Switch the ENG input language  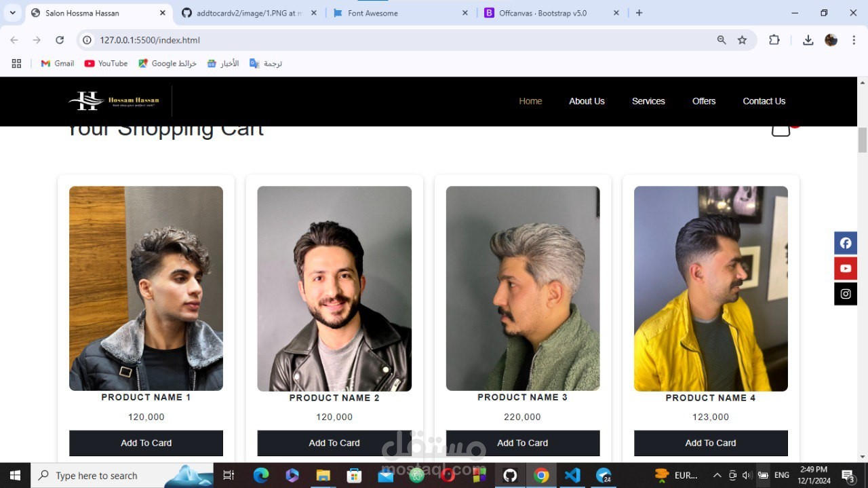pyautogui.click(x=782, y=475)
